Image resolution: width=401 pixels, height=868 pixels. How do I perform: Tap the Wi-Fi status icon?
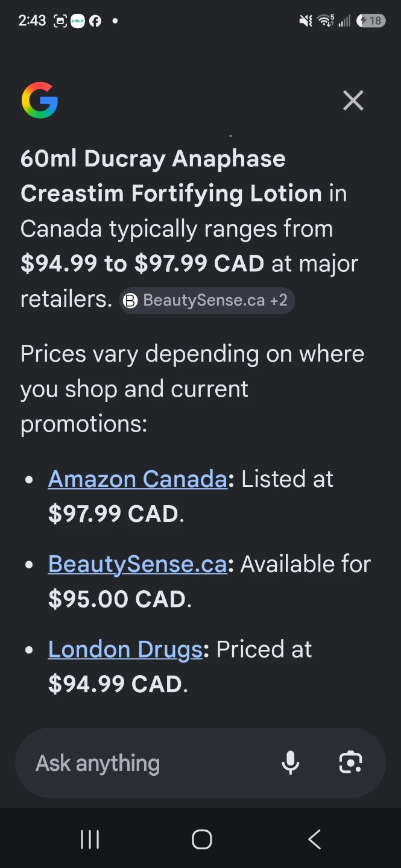(326, 21)
